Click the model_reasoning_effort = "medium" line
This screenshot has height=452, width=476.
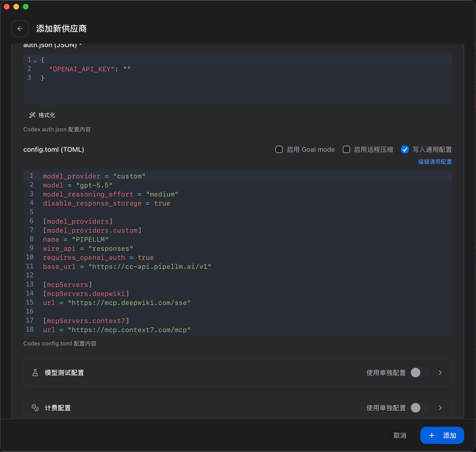[x=111, y=194]
